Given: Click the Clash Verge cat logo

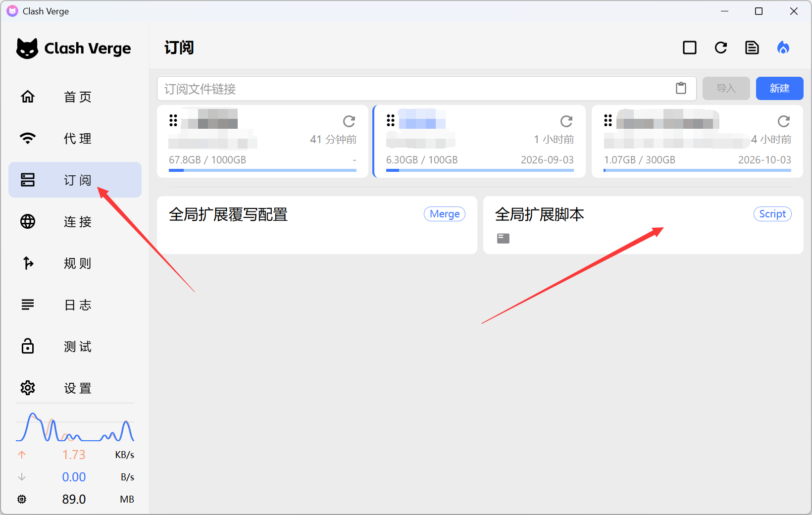Looking at the screenshot, I should [27, 48].
